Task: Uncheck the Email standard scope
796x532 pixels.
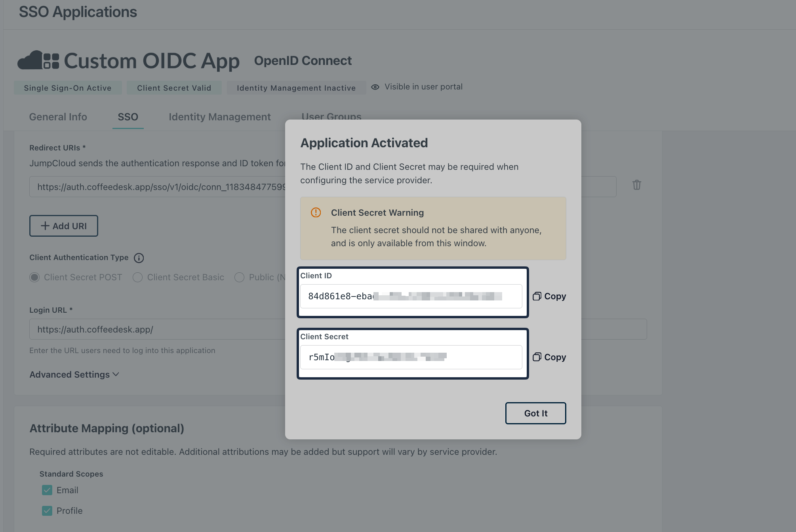Action: point(47,490)
